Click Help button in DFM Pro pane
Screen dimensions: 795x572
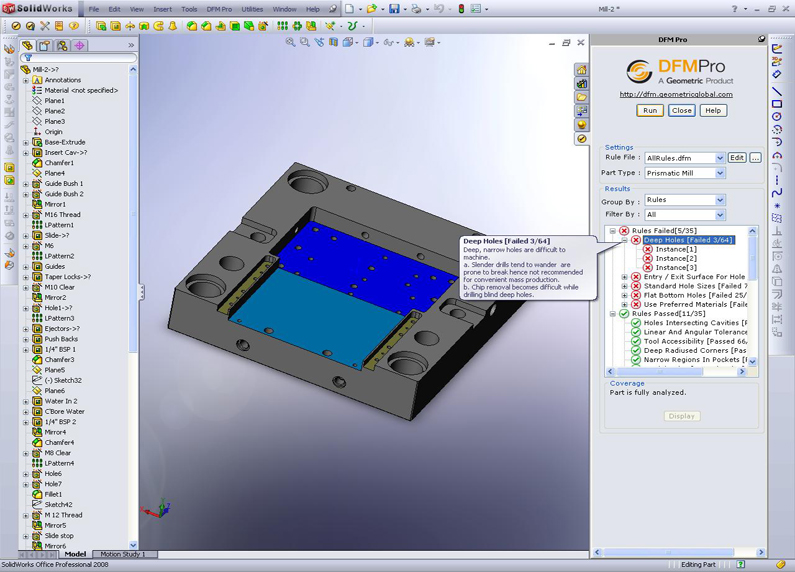tap(713, 111)
